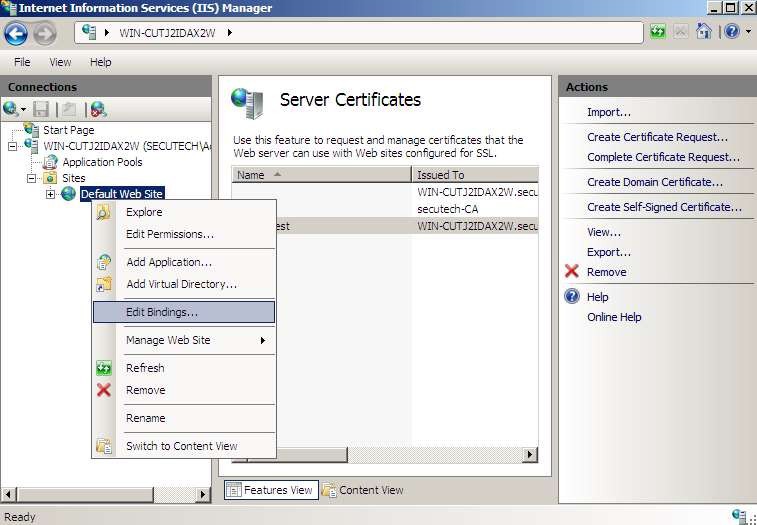757x525 pixels.
Task: Click the Forward navigation arrow
Action: (x=45, y=34)
